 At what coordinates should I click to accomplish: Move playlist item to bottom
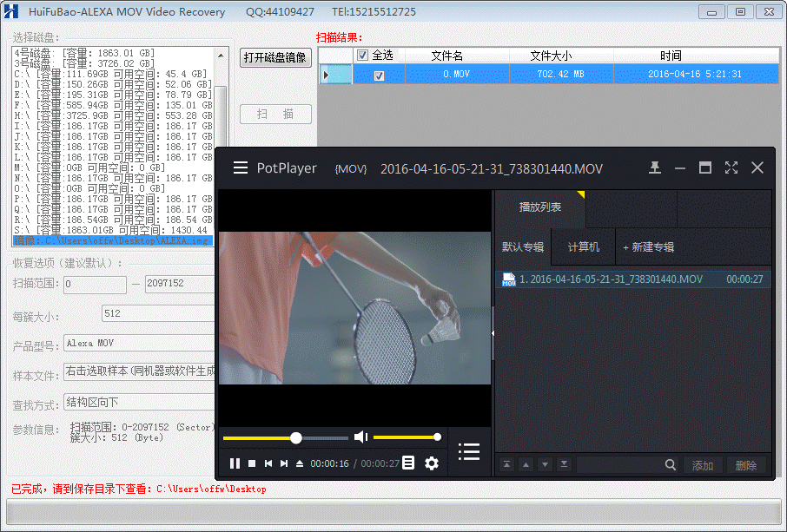564,465
